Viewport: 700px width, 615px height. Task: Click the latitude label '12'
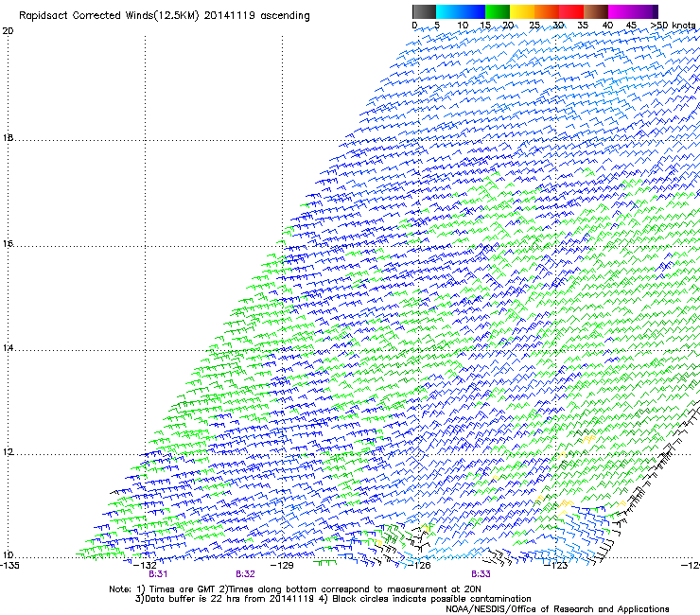tap(8, 452)
